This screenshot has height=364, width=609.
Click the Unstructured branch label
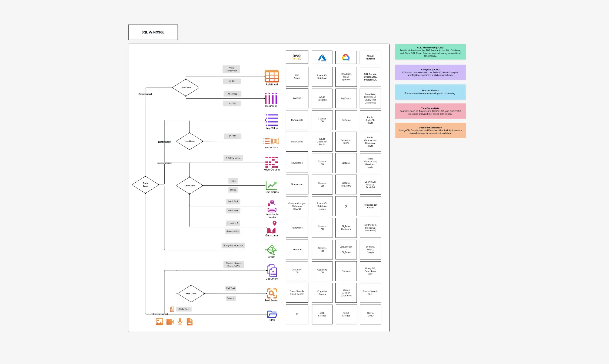click(x=160, y=314)
